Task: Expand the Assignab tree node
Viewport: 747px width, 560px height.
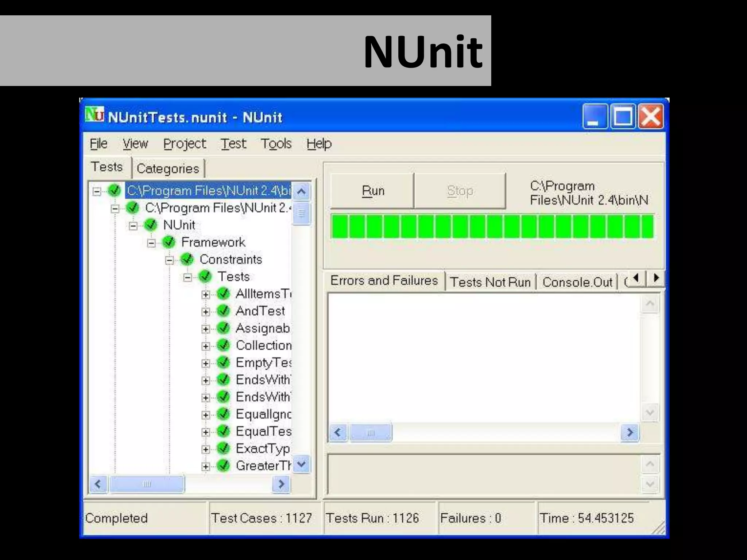Action: click(x=206, y=329)
